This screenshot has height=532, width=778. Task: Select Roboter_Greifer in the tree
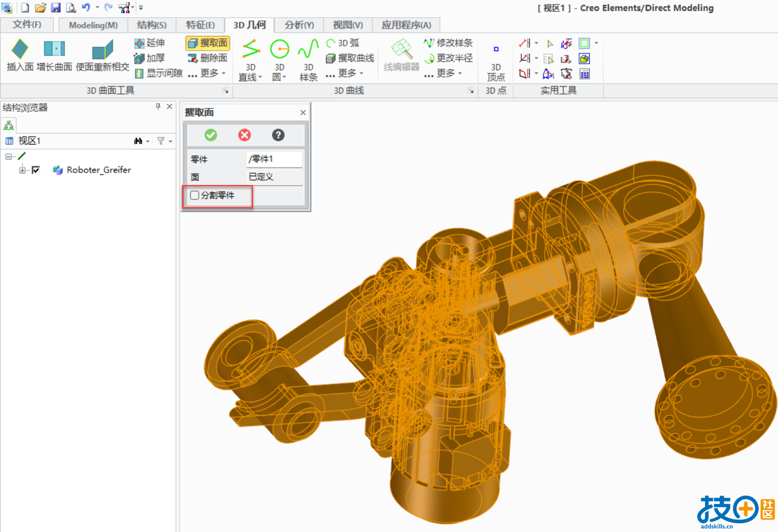point(99,170)
